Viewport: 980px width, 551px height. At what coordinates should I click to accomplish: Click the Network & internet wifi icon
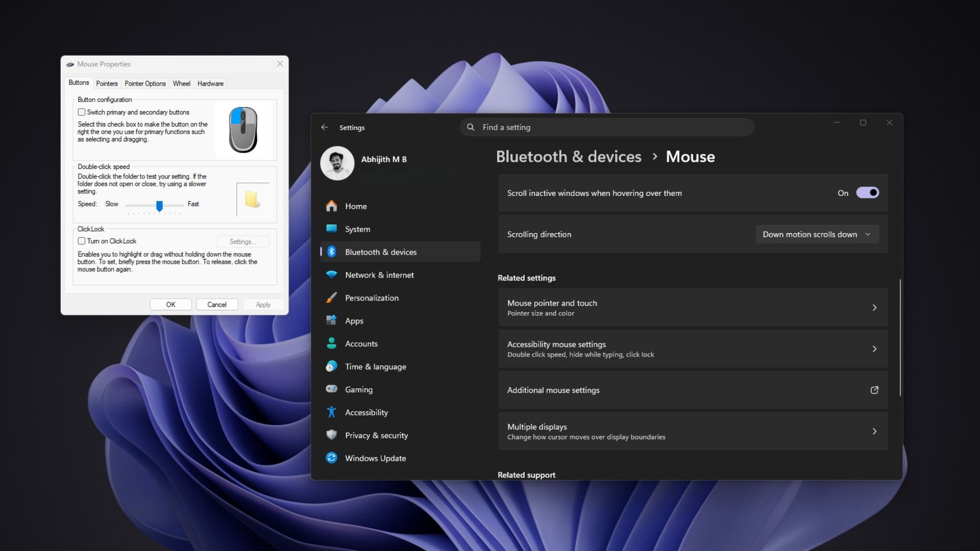tap(331, 274)
